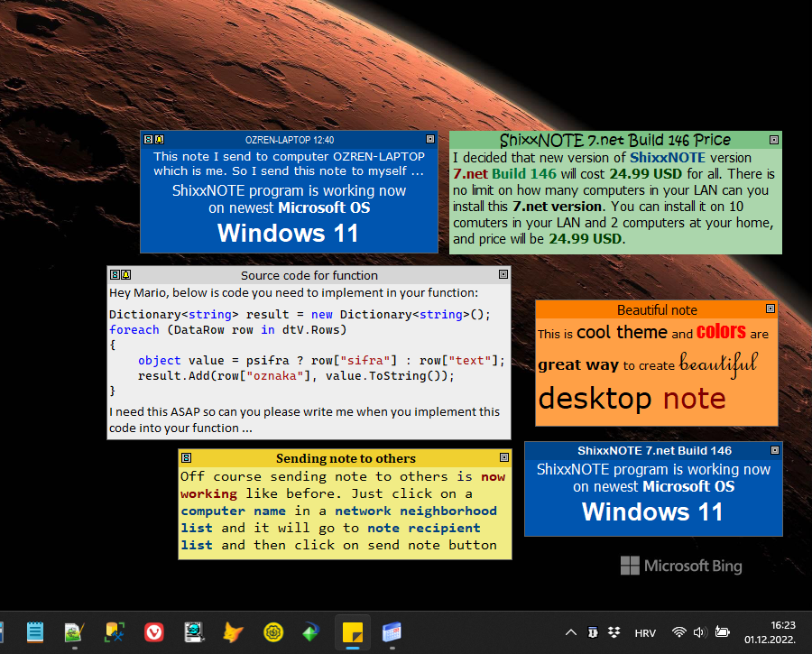812x654 pixels.
Task: Click the code line "result.Add(row["oznaka"], value.ToString());"
Action: point(296,376)
